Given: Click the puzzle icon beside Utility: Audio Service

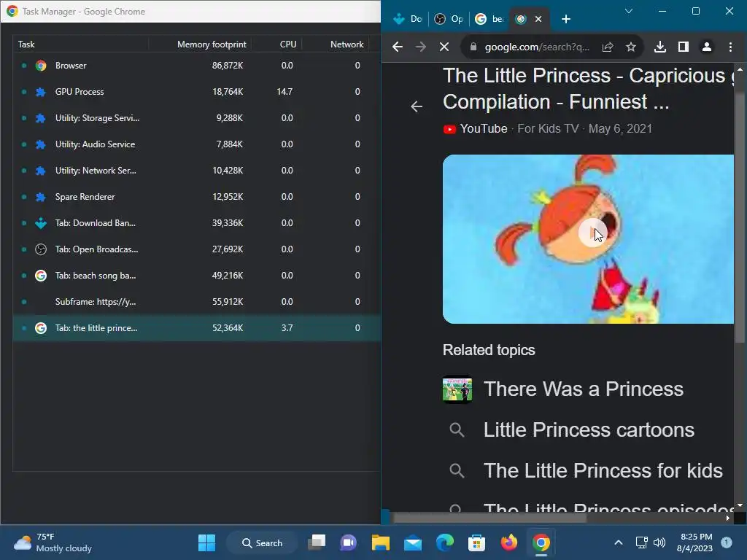Looking at the screenshot, I should click(41, 144).
